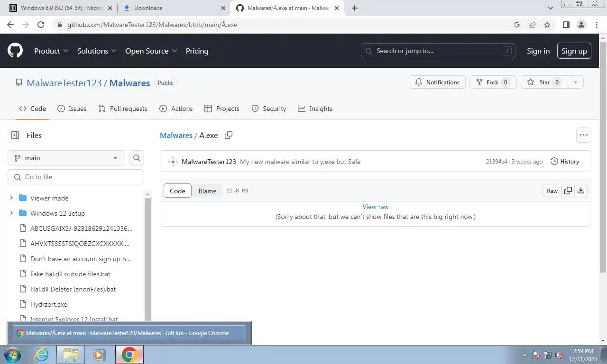Click the file search magnifier button
The image size is (607, 364).
coord(137,158)
